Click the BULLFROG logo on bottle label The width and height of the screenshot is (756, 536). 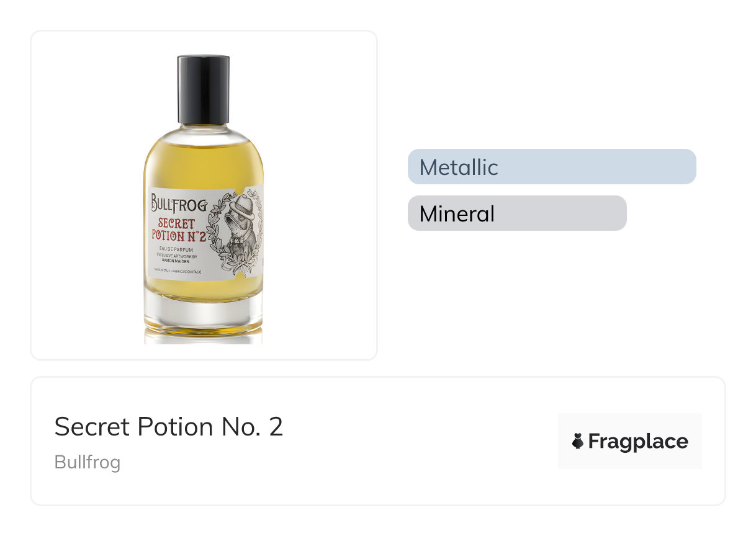coord(179,202)
